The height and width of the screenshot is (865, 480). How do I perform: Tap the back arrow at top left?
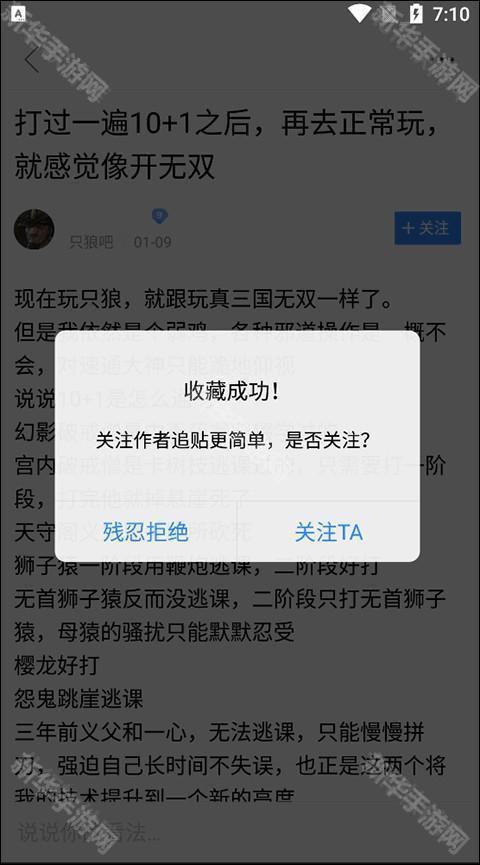32,60
